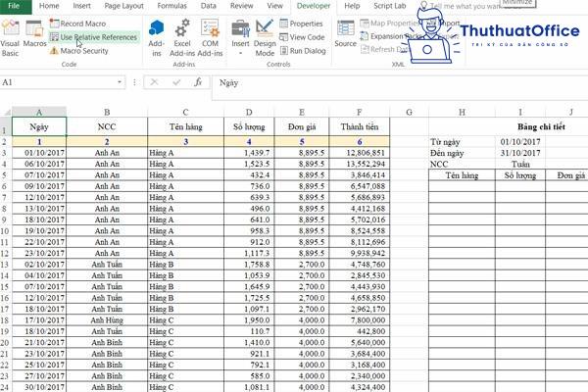588x392 pixels.
Task: Click View Code
Action: click(302, 37)
